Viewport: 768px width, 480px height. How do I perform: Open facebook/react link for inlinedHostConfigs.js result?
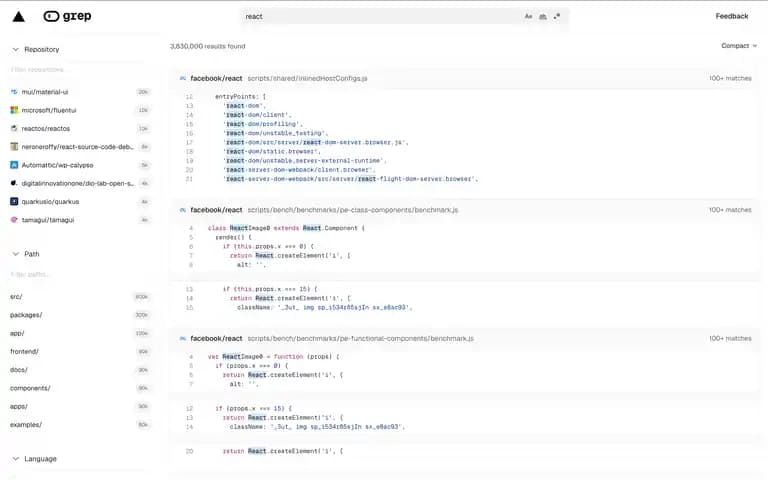pyautogui.click(x=216, y=78)
